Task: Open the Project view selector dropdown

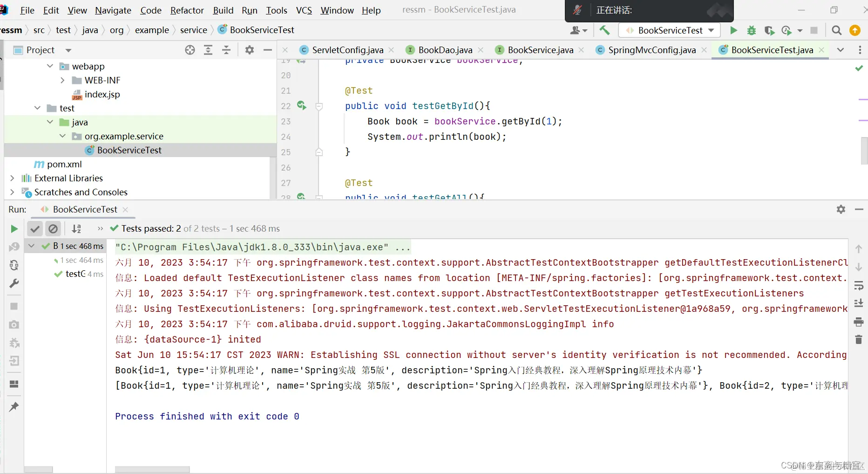Action: [68, 50]
